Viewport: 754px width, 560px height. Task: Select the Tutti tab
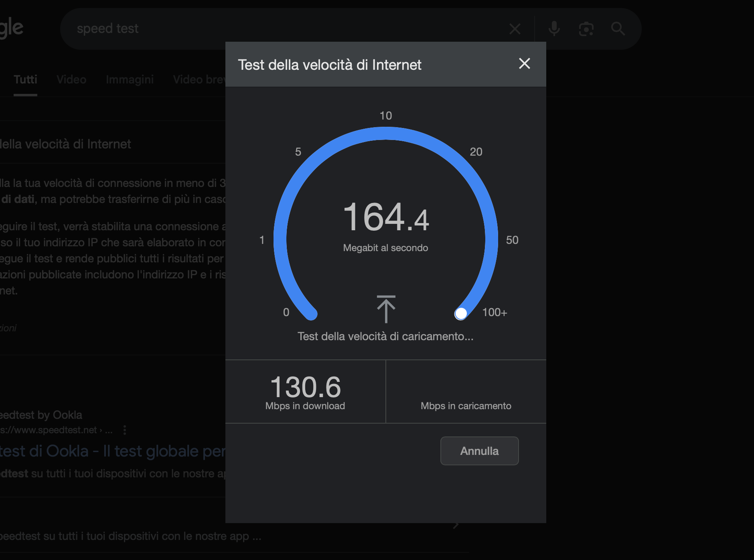click(x=25, y=79)
